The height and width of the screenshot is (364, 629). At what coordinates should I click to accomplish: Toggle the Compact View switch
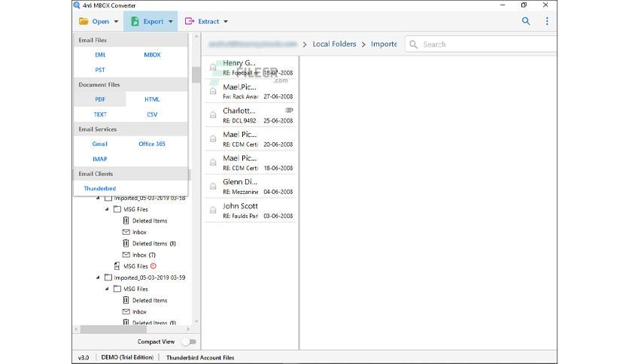click(189, 341)
